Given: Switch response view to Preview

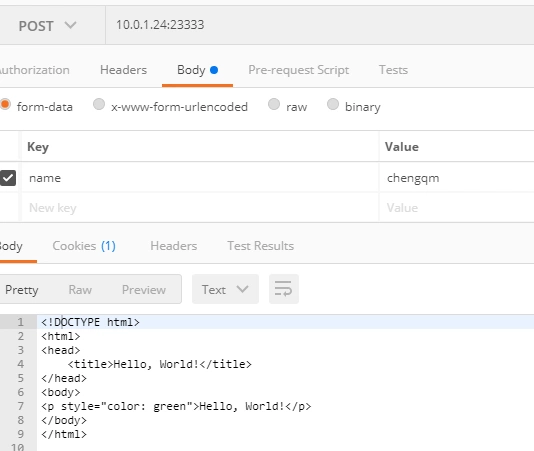Looking at the screenshot, I should coord(144,290).
